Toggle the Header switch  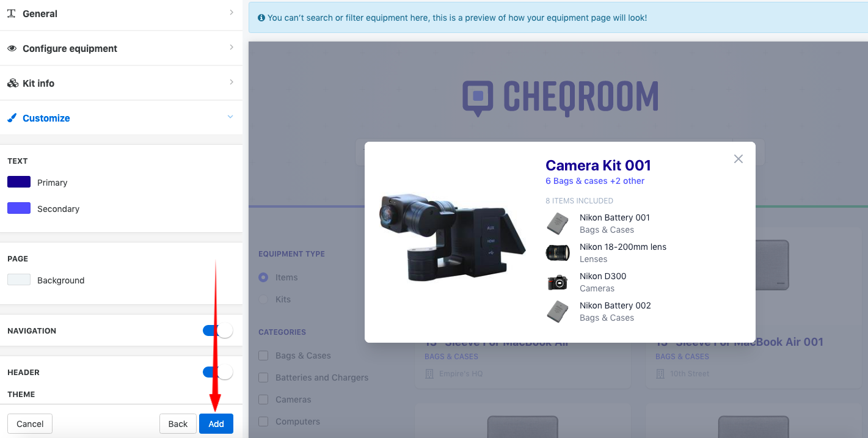218,372
